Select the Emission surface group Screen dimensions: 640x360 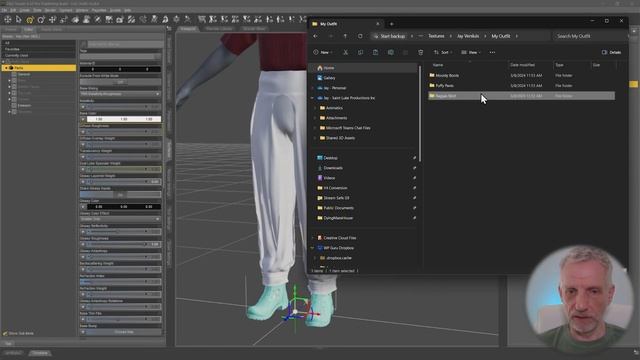click(24, 105)
